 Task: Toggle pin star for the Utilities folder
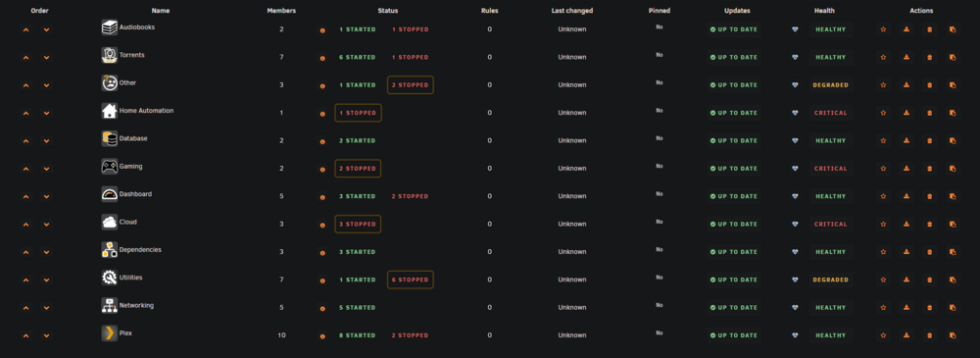click(x=883, y=280)
